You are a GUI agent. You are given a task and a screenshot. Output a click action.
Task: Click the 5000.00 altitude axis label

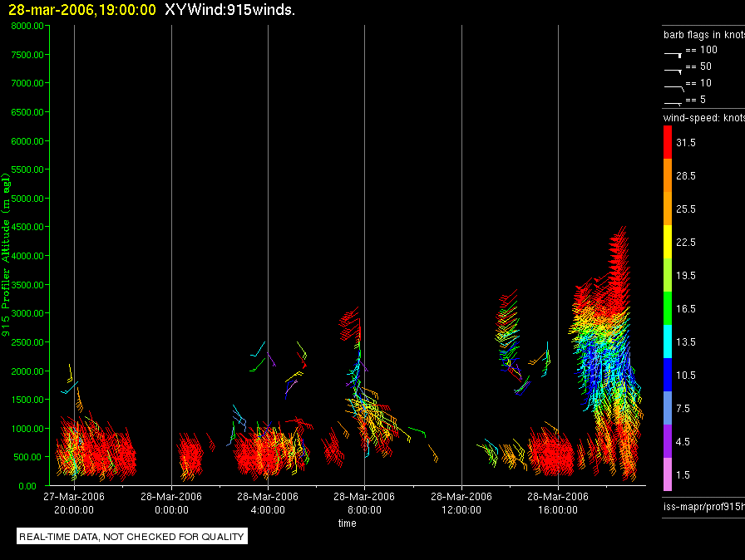[x=27, y=199]
